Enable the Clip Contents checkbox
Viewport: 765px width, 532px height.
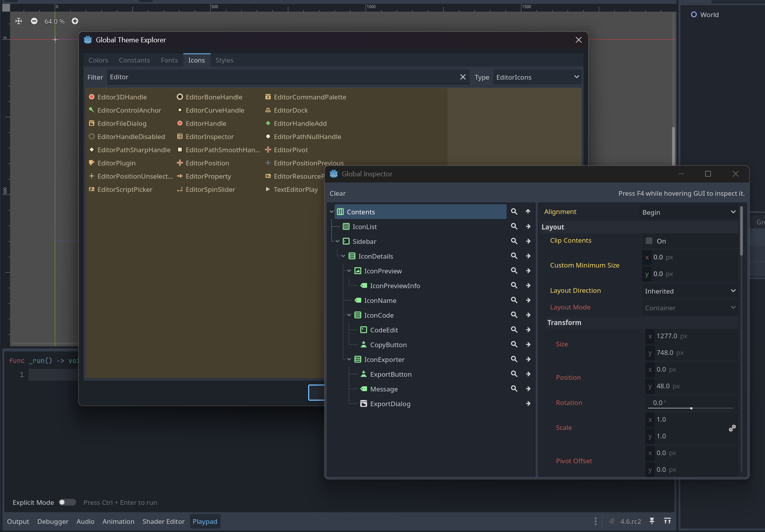(649, 241)
